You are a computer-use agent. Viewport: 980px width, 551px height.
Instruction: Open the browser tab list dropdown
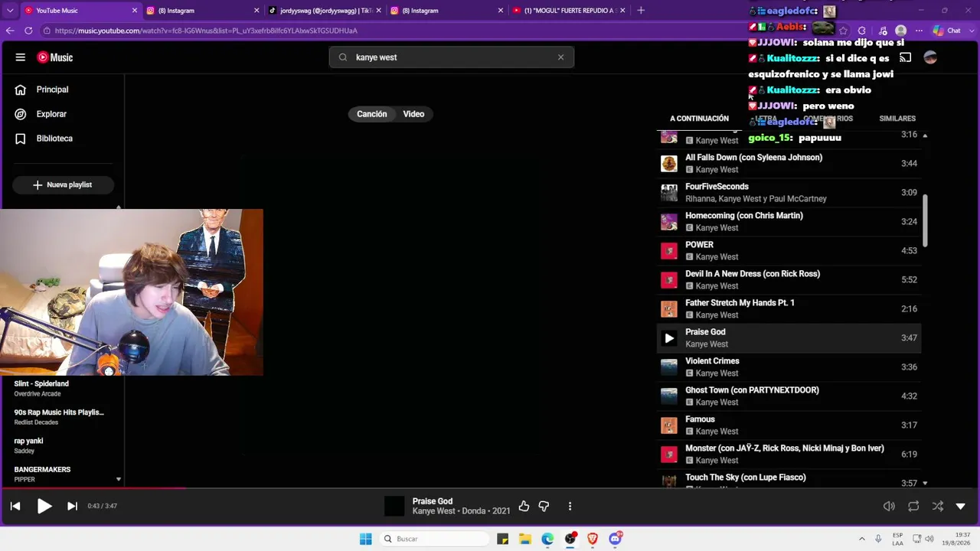point(8,11)
